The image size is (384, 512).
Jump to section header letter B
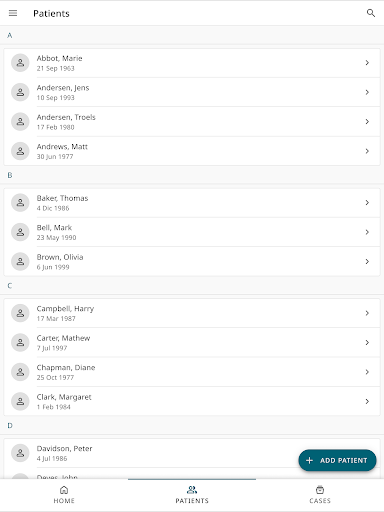point(10,175)
